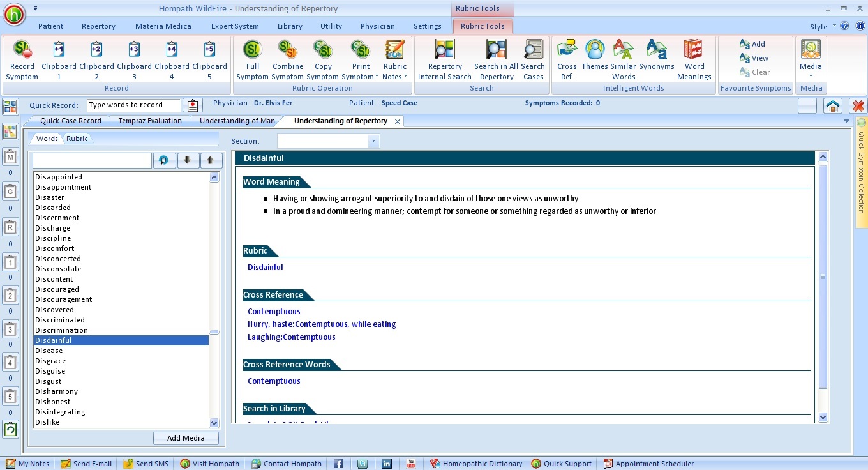Switch to Quick Case Record tab
Image resolution: width=868 pixels, height=470 pixels.
point(71,121)
